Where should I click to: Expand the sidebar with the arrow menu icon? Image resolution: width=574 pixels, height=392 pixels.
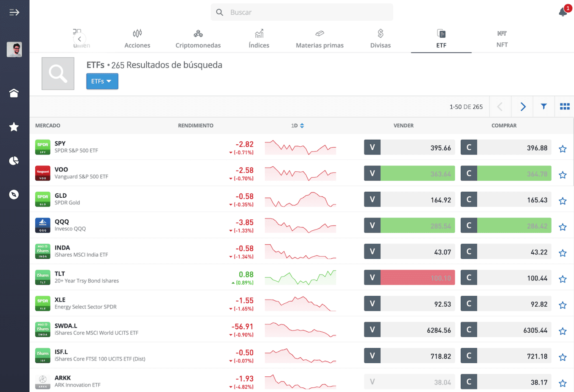click(x=14, y=12)
